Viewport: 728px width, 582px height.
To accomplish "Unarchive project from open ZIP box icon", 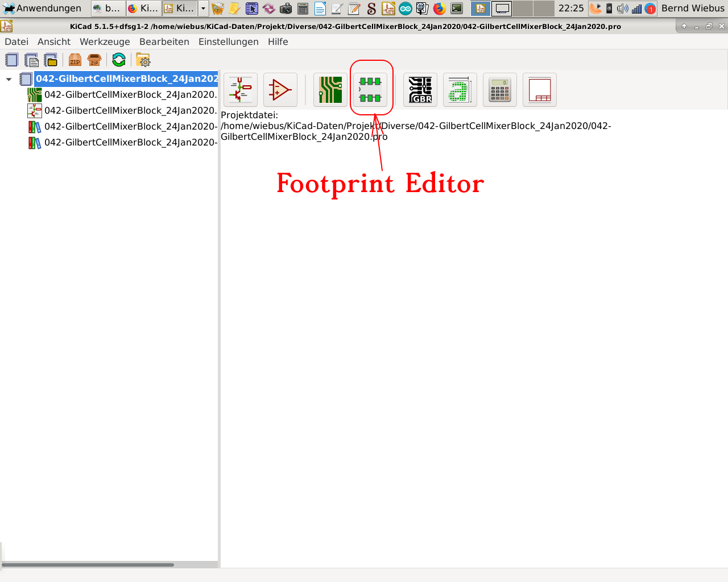I will pyautogui.click(x=94, y=60).
